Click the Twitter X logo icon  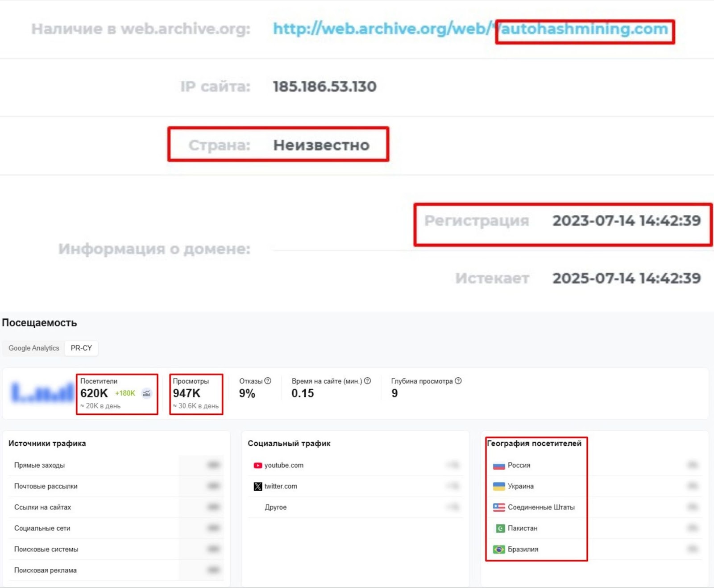coord(257,486)
